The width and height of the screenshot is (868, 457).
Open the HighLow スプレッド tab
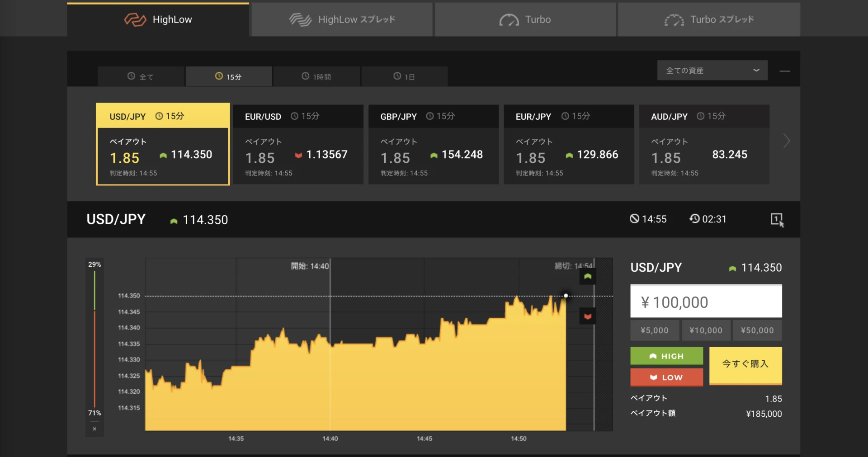pos(342,20)
